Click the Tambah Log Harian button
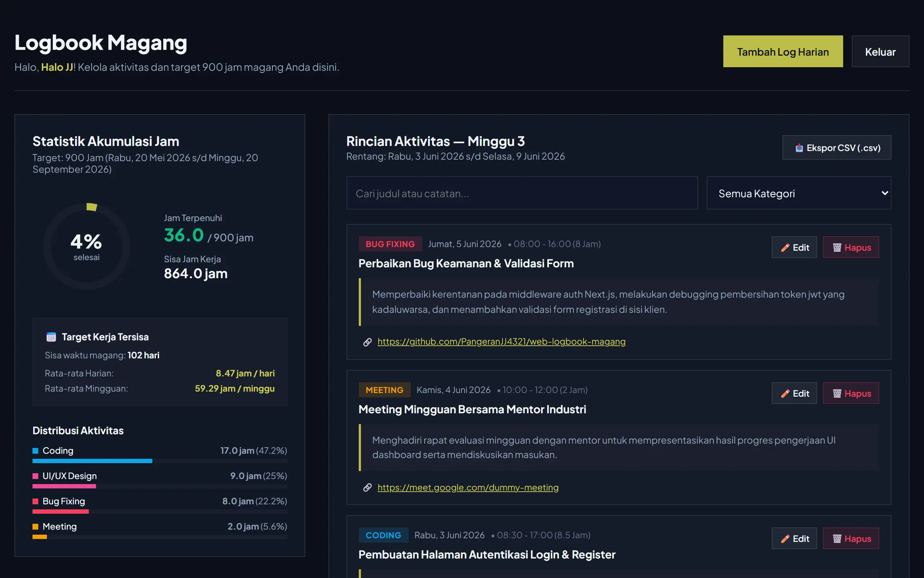The width and height of the screenshot is (924, 578). click(783, 52)
